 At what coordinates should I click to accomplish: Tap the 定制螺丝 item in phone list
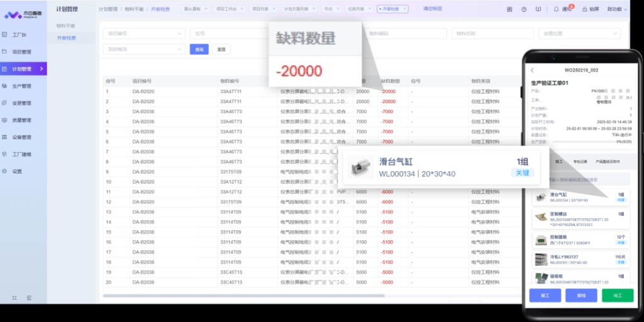point(580,219)
